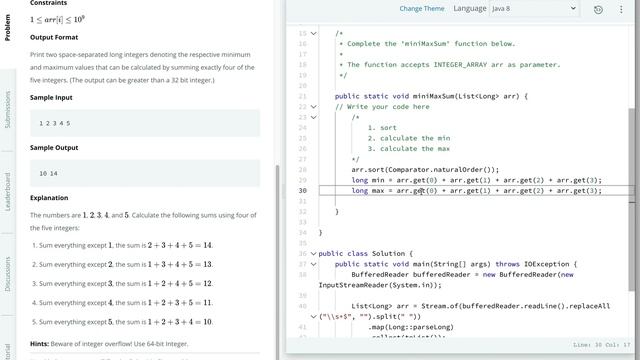Switch to the Submissions tab
The width and height of the screenshot is (640, 360).
click(7, 109)
